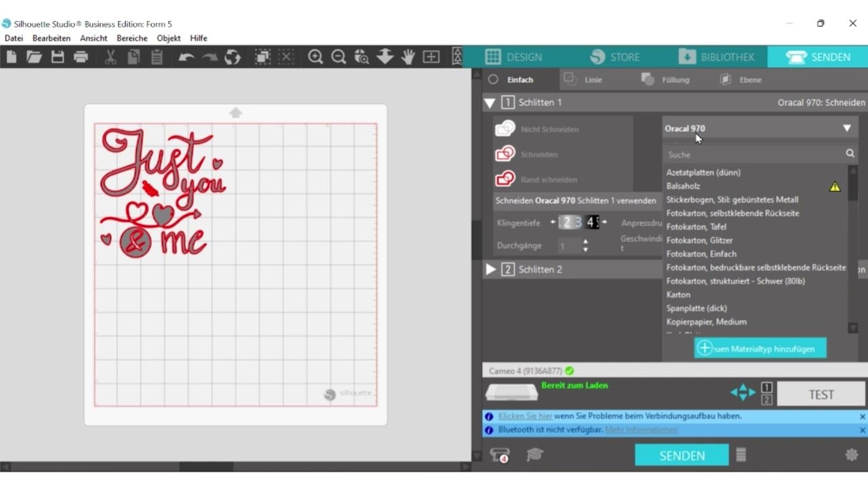Click the circular arrows refresh icon
Screen dimensions: 868x488
(x=233, y=57)
